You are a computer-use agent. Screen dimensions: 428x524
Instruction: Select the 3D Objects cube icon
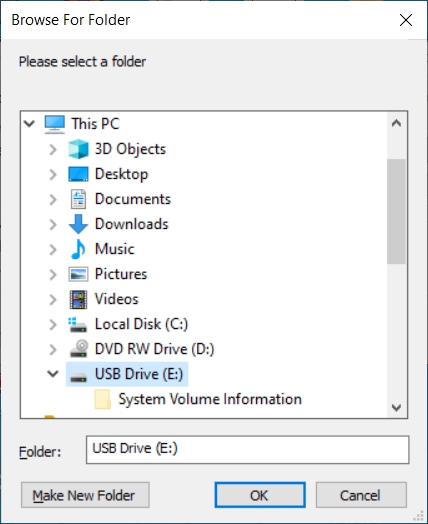78,149
